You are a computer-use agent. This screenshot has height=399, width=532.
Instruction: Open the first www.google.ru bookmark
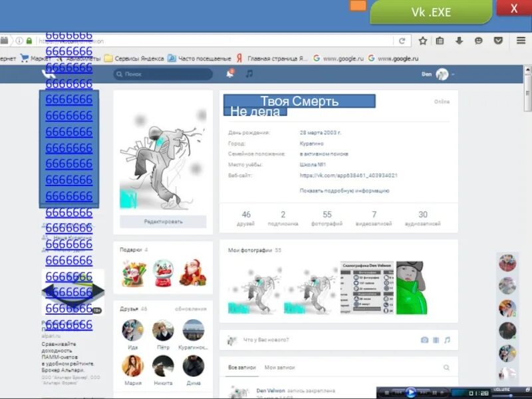(338, 59)
